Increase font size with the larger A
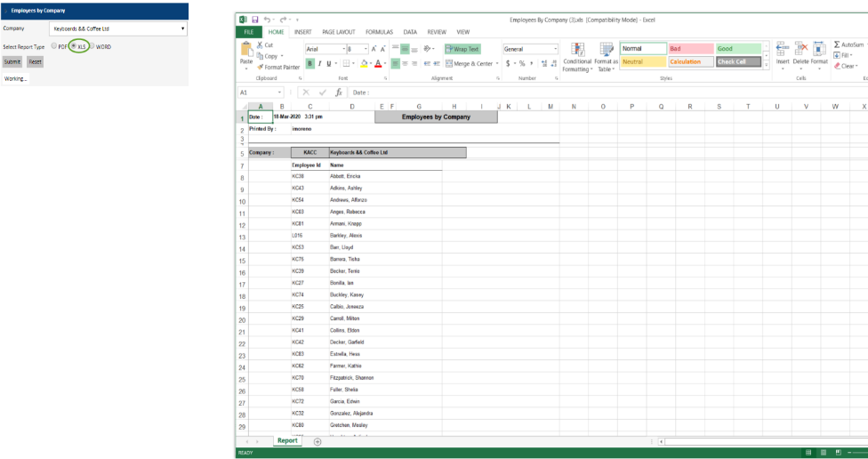The image size is (868, 459). [374, 49]
